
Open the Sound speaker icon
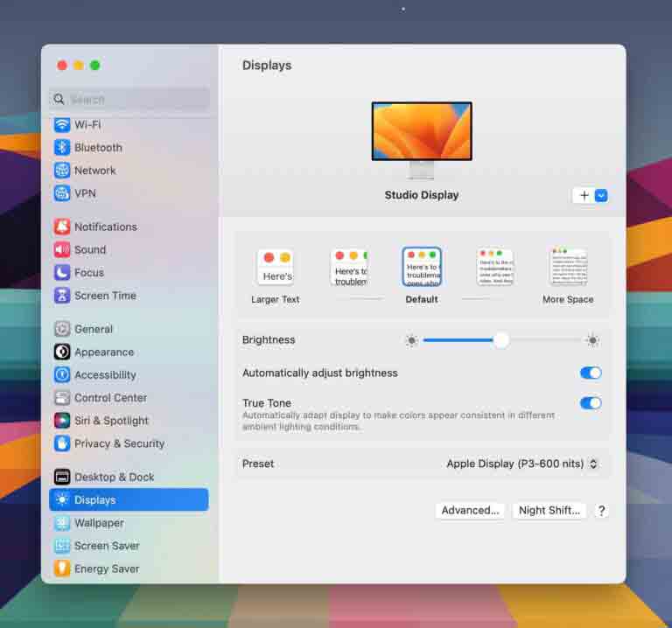point(62,249)
